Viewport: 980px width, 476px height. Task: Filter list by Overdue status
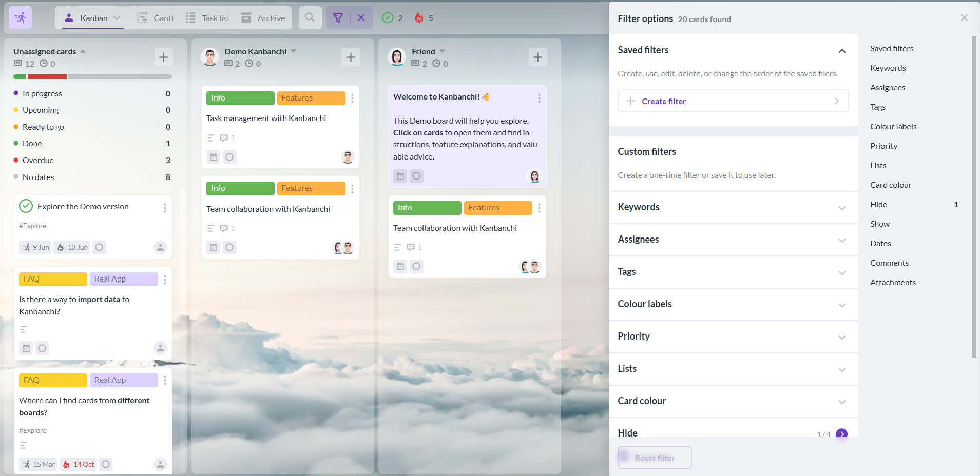92,161
